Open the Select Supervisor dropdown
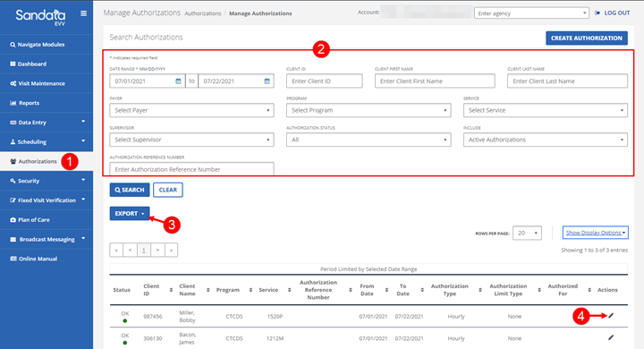 [x=191, y=140]
